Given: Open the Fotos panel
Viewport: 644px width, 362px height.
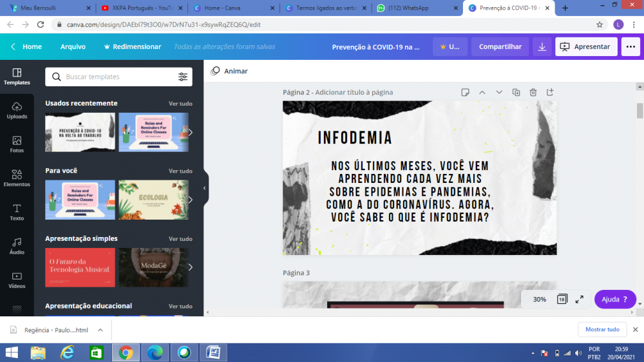Looking at the screenshot, I should (x=17, y=144).
